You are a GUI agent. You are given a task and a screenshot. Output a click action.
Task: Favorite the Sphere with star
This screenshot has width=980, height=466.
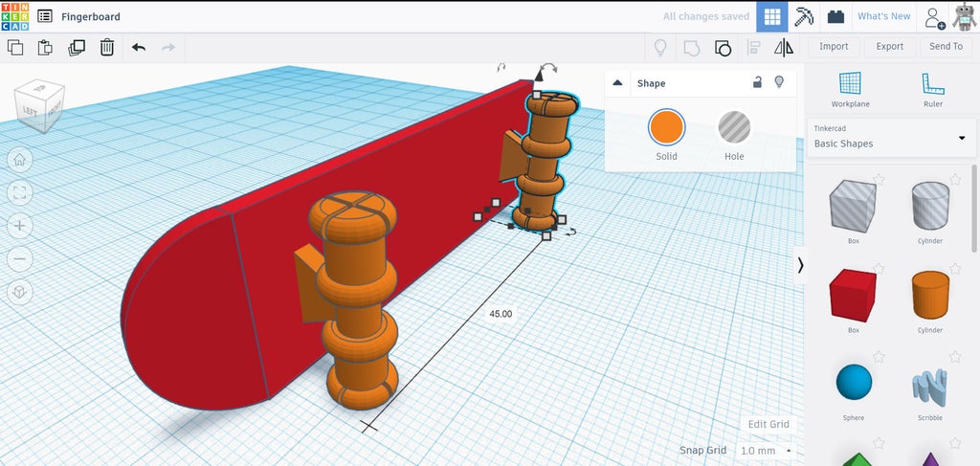879,357
